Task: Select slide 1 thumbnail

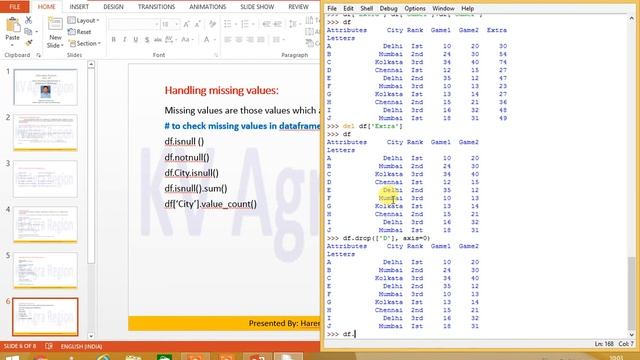Action: point(45,87)
